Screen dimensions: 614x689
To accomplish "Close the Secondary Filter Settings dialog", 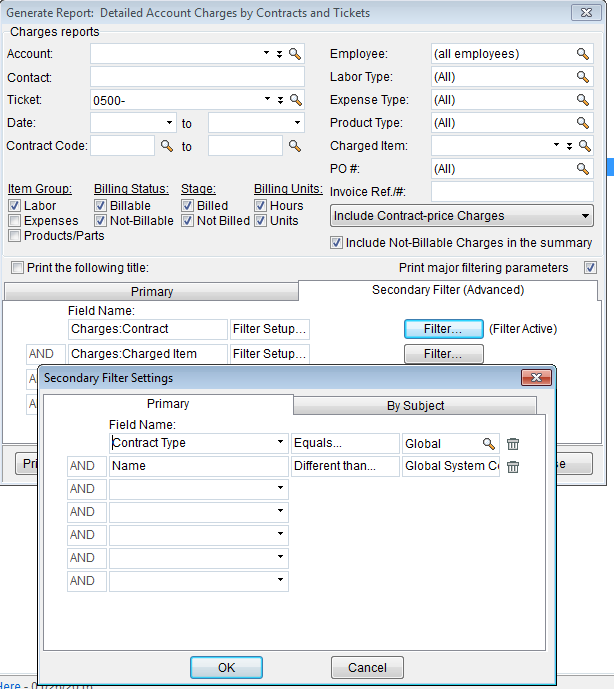I will pyautogui.click(x=537, y=378).
